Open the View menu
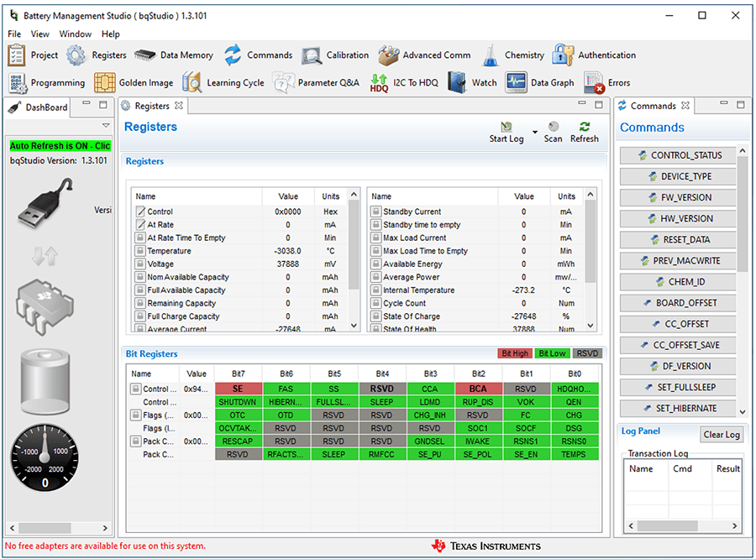The width and height of the screenshot is (756, 559). click(x=40, y=34)
